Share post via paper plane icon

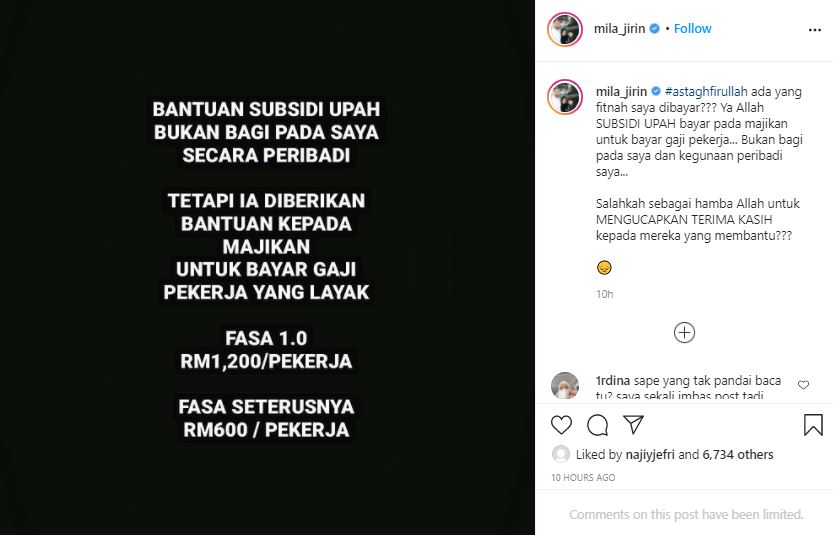click(633, 424)
